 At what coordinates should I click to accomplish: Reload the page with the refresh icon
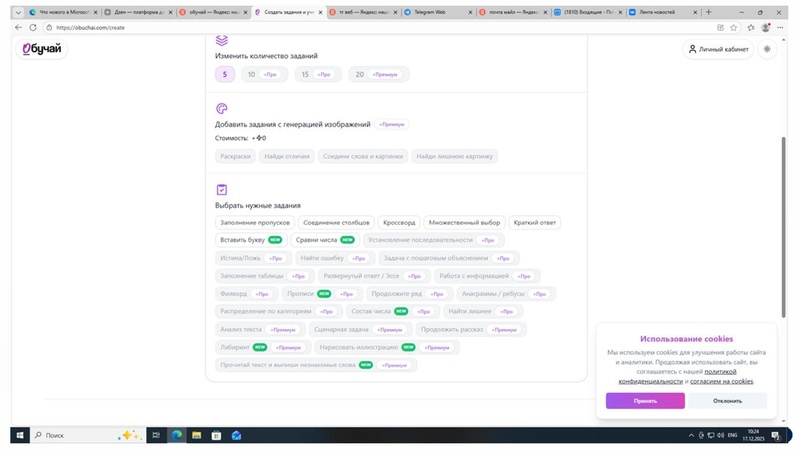click(x=32, y=27)
